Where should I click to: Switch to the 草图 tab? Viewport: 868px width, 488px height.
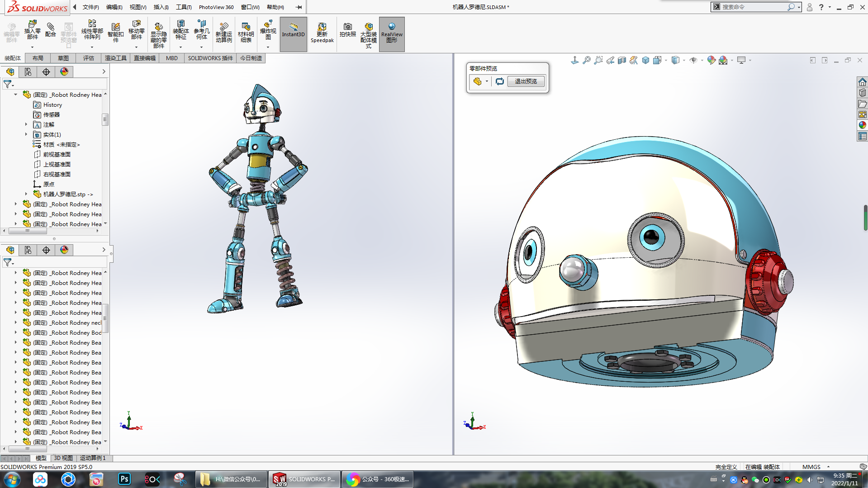63,58
